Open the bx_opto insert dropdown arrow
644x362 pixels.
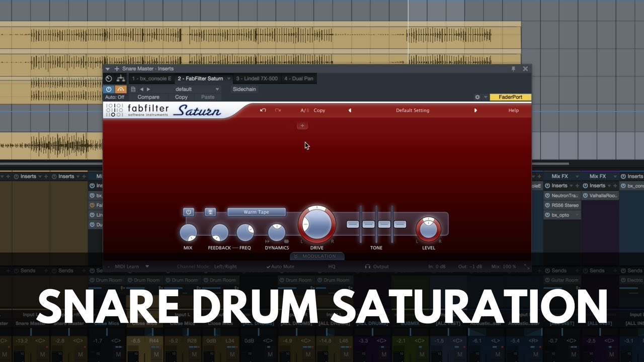point(577,215)
